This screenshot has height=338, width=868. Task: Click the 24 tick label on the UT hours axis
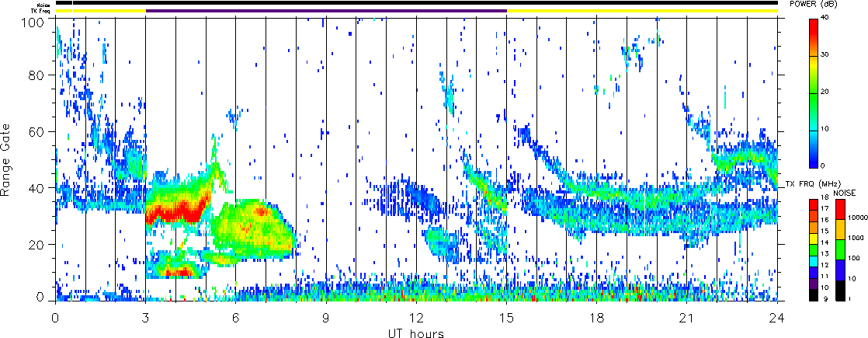click(x=777, y=318)
